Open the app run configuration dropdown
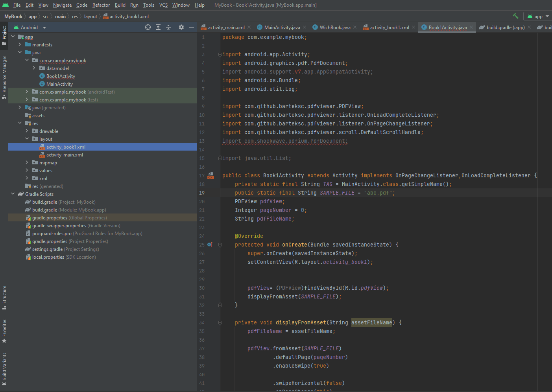Screen dimensions: 552x392 (x=538, y=16)
